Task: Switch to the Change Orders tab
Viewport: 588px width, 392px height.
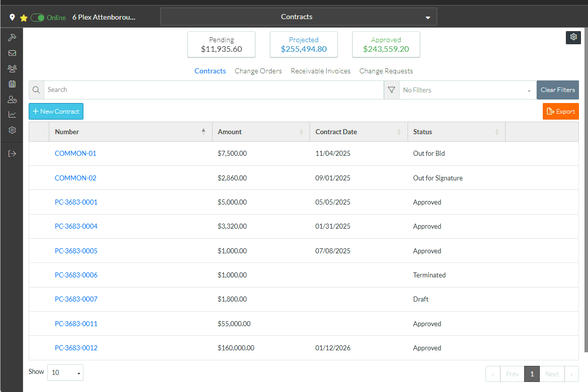Action: 258,71
